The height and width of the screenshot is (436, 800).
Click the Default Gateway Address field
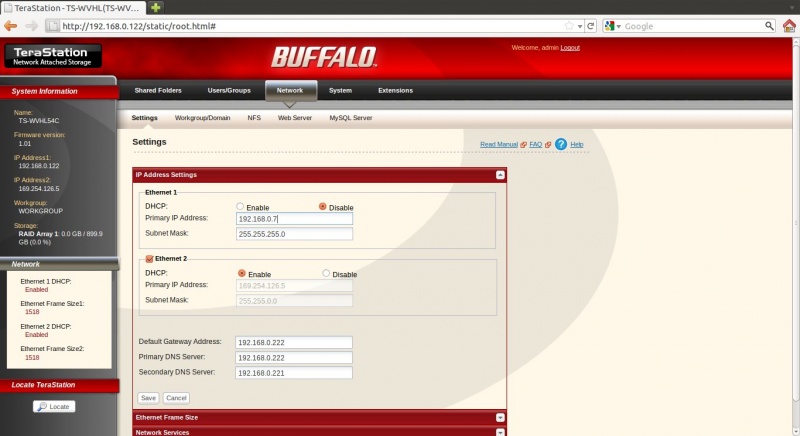(294, 342)
